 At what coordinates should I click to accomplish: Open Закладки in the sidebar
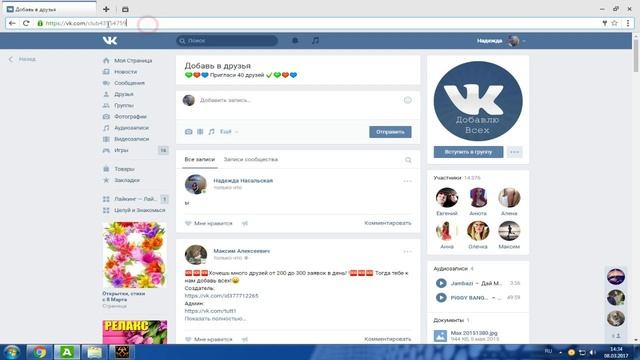pos(127,180)
